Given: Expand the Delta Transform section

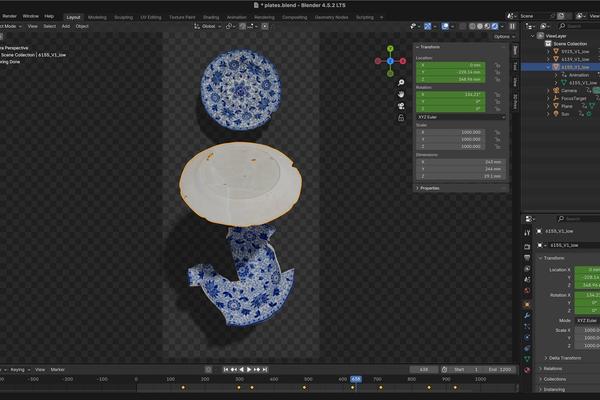Looking at the screenshot, I should [563, 358].
